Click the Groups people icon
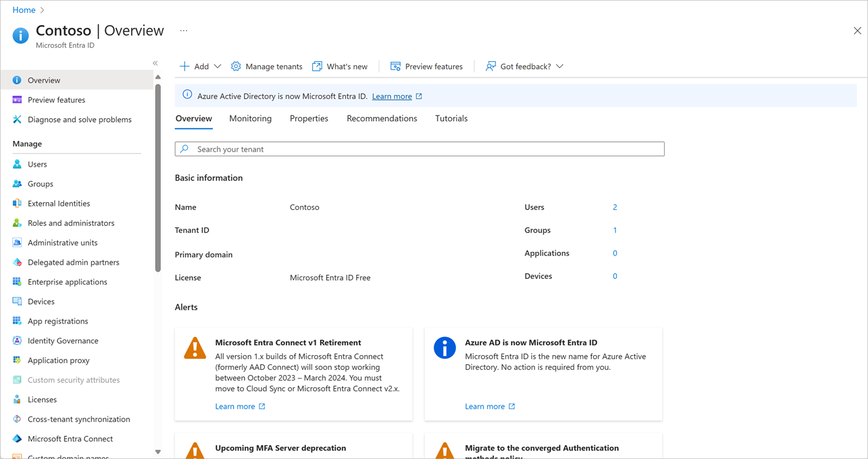868x459 pixels. pos(17,184)
